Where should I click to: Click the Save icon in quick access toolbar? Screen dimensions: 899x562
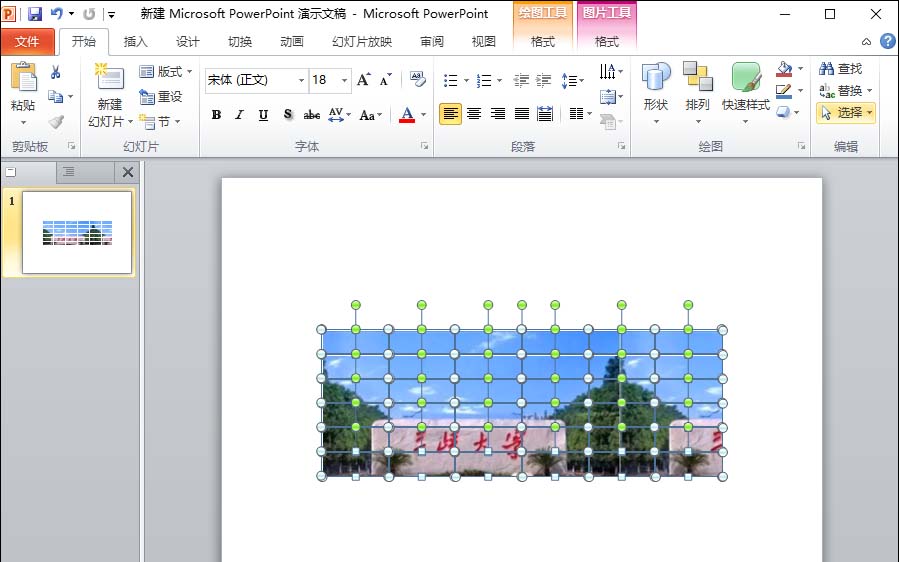[35, 14]
